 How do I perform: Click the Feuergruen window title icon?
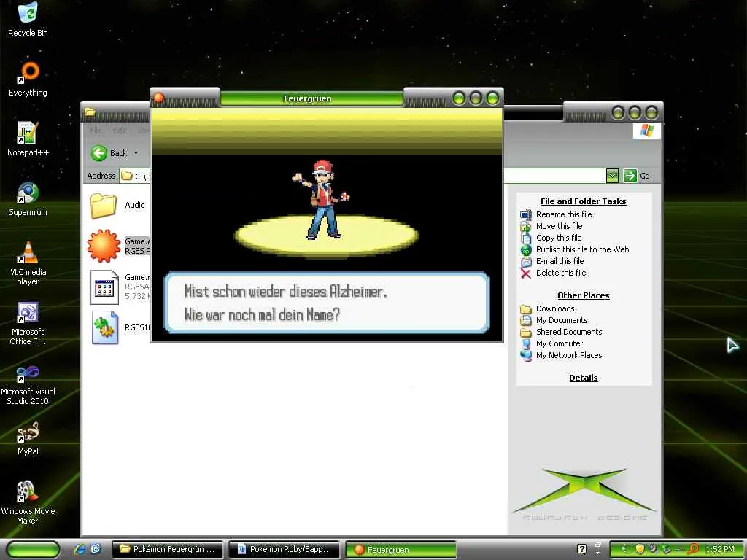pos(158,98)
